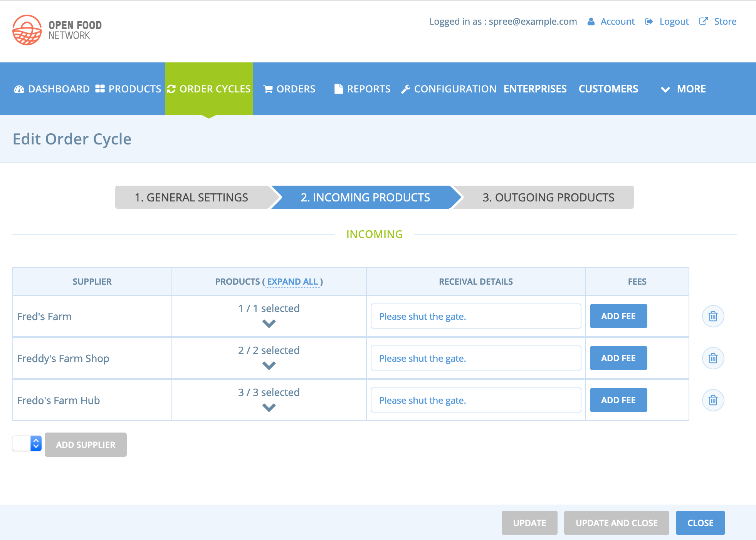This screenshot has height=540, width=756.
Task: Click the Open Food Network basket logo
Action: [27, 30]
